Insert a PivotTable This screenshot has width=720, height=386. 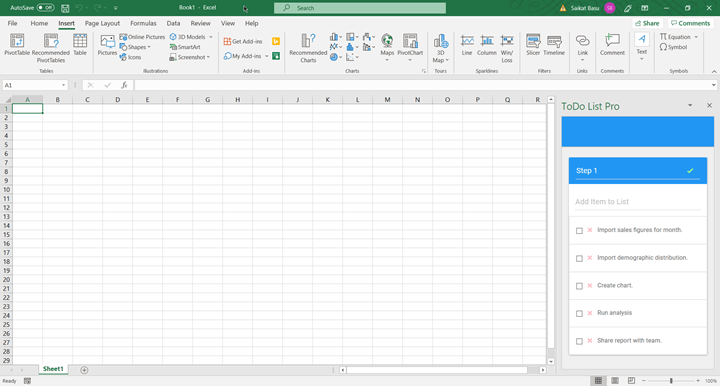click(x=17, y=45)
